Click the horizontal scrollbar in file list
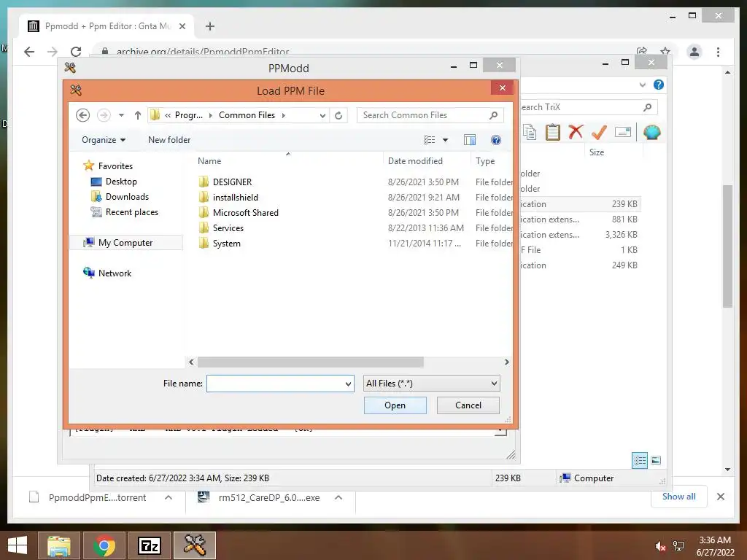The width and height of the screenshot is (747, 560). [311, 362]
